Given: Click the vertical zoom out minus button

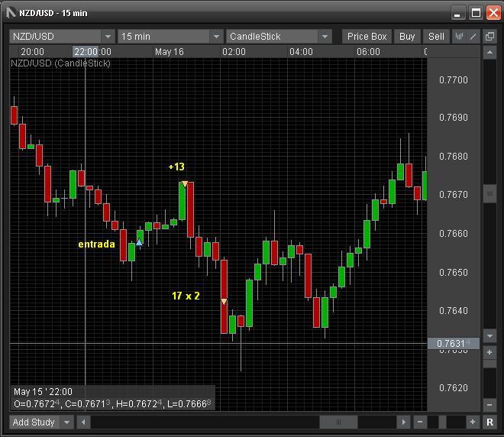Looking at the screenshot, I should click(x=489, y=405).
